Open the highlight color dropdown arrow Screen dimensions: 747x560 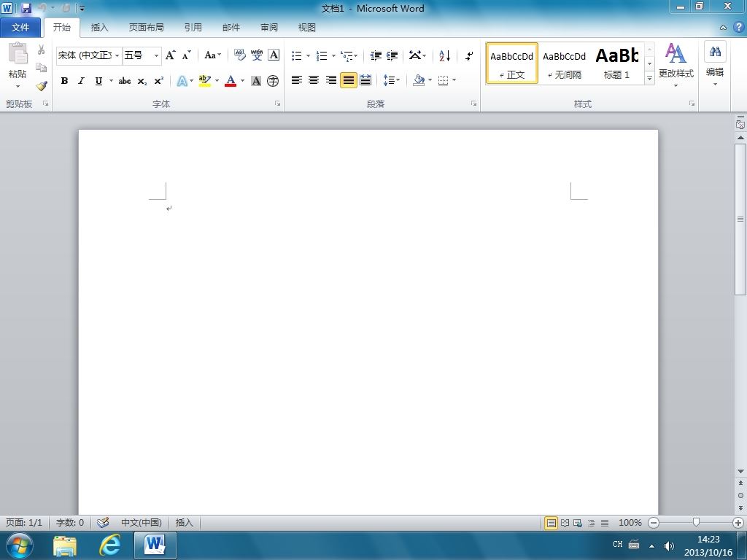[217, 81]
